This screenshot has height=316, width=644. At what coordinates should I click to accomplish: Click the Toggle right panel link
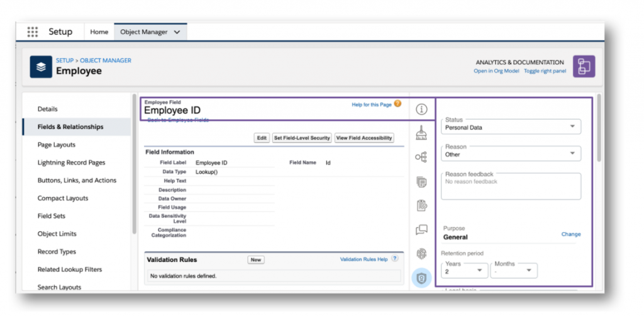point(545,71)
